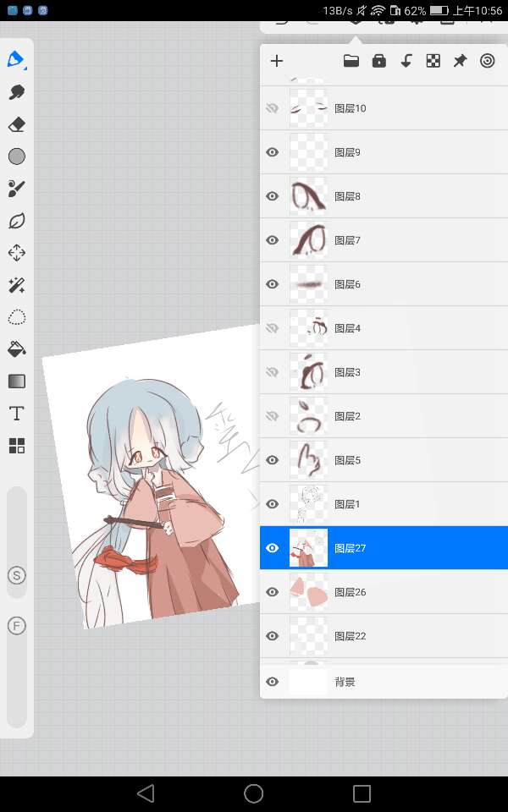
Task: Show hidden layer 图层10
Action: pos(272,108)
